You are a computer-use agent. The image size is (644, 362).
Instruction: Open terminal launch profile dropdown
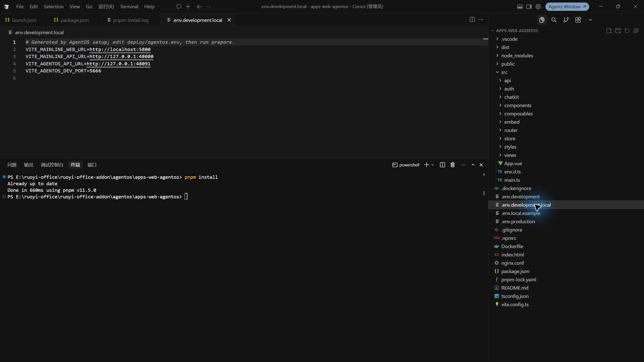pos(433,165)
